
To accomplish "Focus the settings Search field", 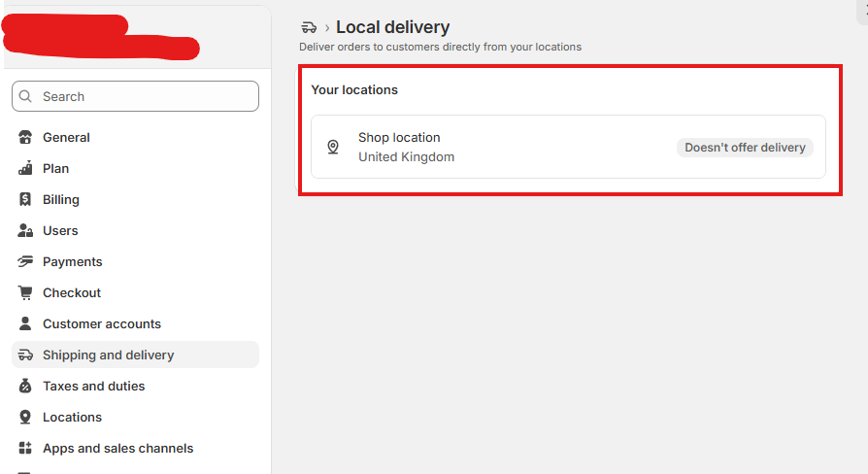I will (x=135, y=96).
